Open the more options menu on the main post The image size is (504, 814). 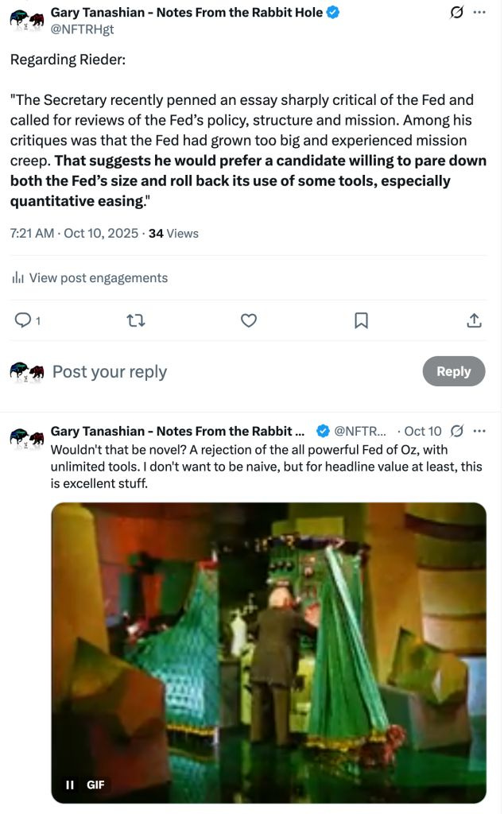point(479,11)
